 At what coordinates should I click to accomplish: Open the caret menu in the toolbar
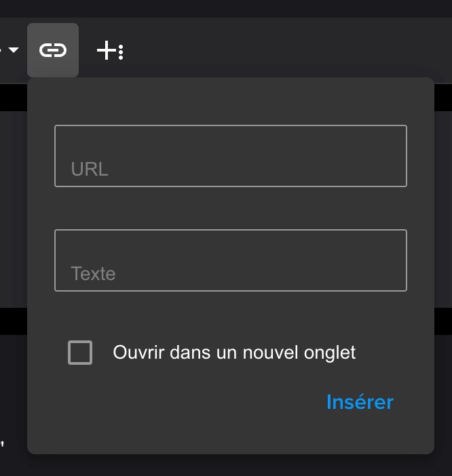(x=13, y=50)
